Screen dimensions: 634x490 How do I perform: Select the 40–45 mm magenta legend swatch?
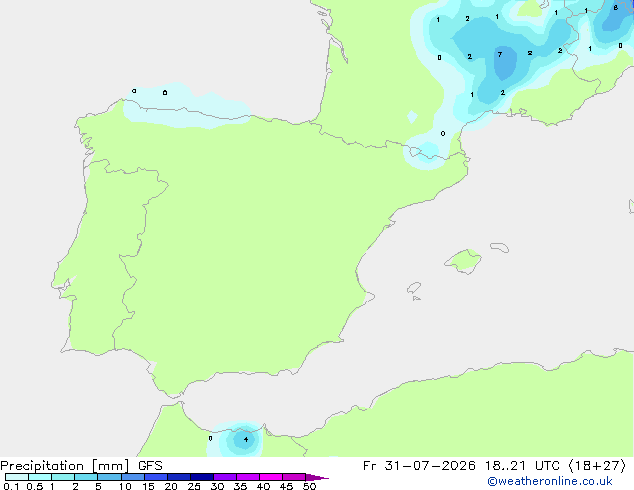[x=271, y=477]
